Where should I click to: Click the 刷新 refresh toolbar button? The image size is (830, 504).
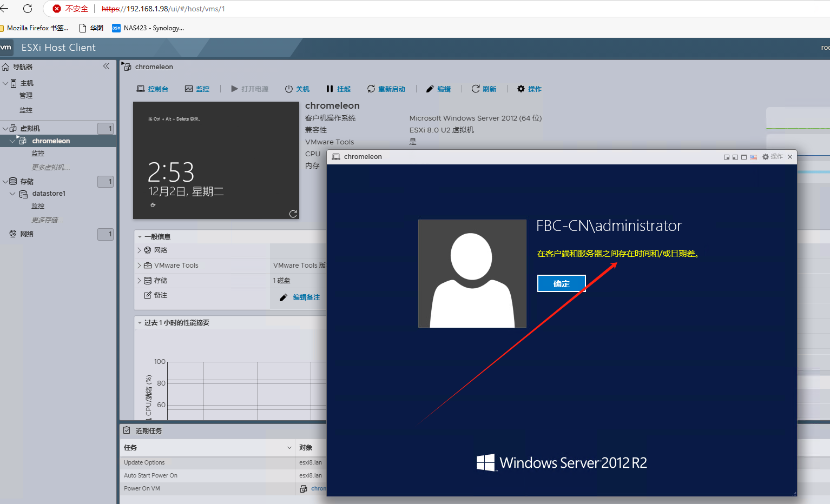coord(484,89)
